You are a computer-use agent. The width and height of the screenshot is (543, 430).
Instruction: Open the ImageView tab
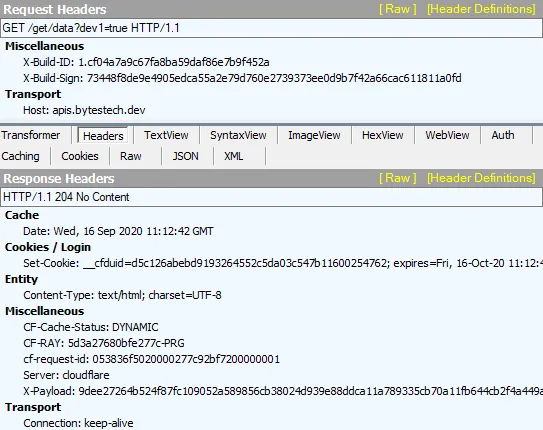pos(314,135)
